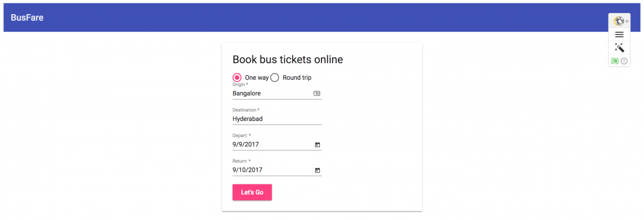Select the One way radio button

[x=237, y=77]
